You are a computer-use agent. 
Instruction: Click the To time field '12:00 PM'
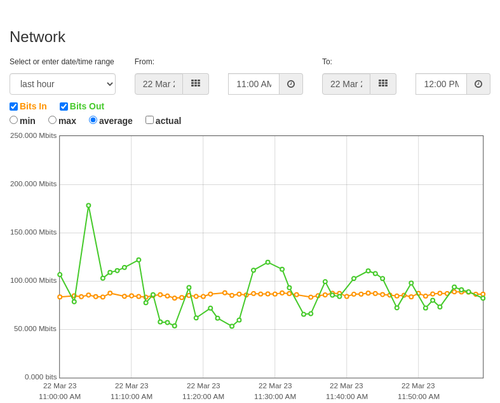tap(441, 84)
